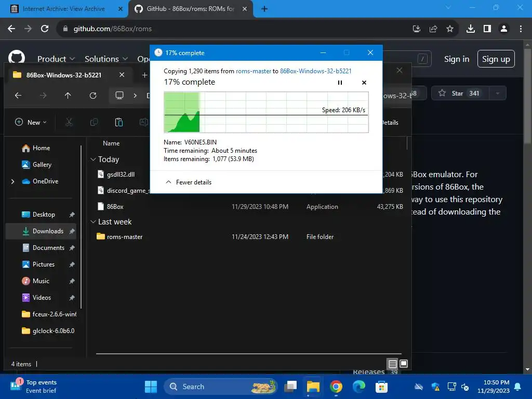
Task: Switch Explorer to large thumbnails view
Action: 404,364
